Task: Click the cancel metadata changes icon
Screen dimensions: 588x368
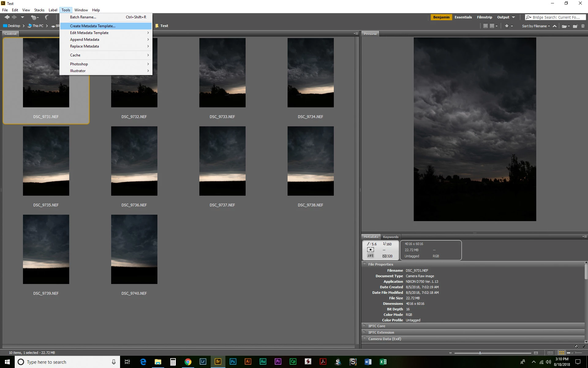Action: 576,346
